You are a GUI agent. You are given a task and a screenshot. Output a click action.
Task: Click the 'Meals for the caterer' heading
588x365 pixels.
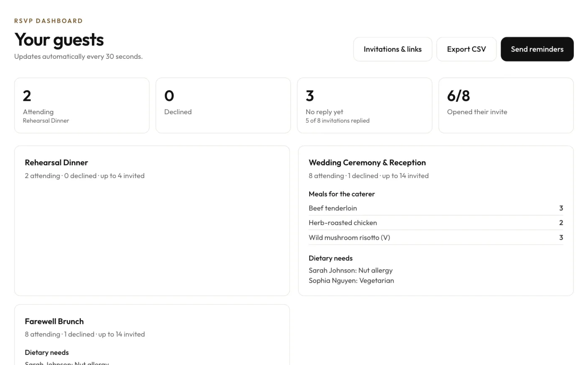pos(341,194)
